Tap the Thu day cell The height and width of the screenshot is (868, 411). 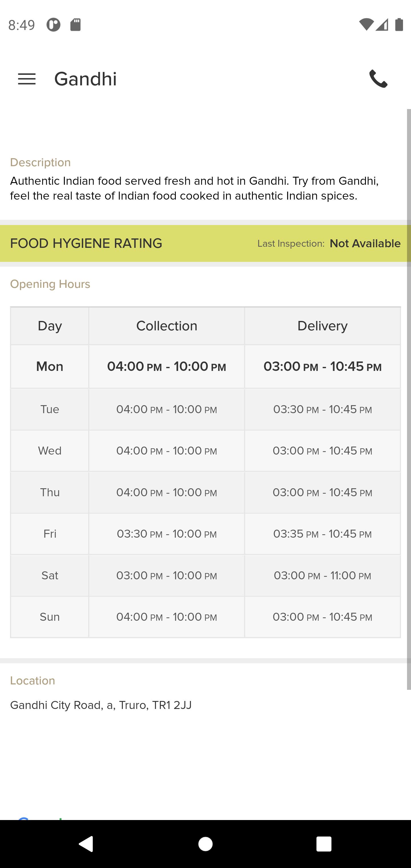click(x=50, y=493)
